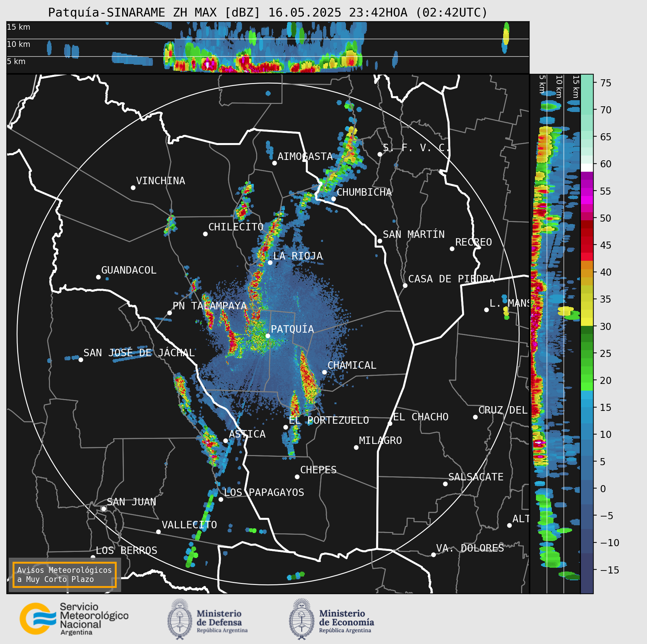Click the CASA DE PIEDRA label

click(451, 279)
